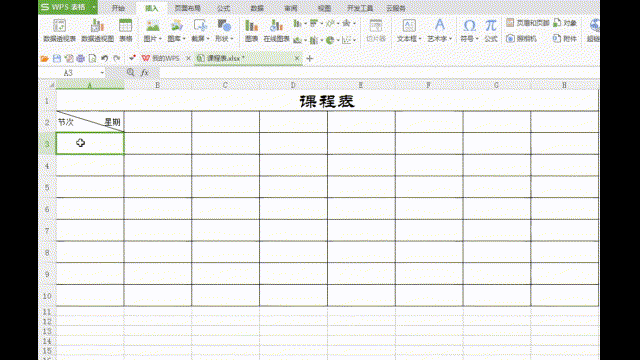Viewport: 640px width, 360px height.
Task: Open the 符号 symbol (Ω) icon
Action: point(469,26)
